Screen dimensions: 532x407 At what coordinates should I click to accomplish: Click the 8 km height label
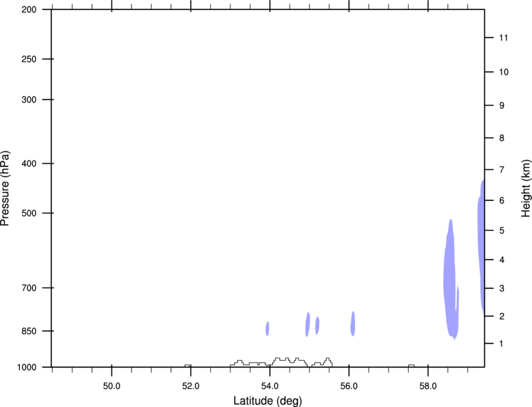point(502,138)
